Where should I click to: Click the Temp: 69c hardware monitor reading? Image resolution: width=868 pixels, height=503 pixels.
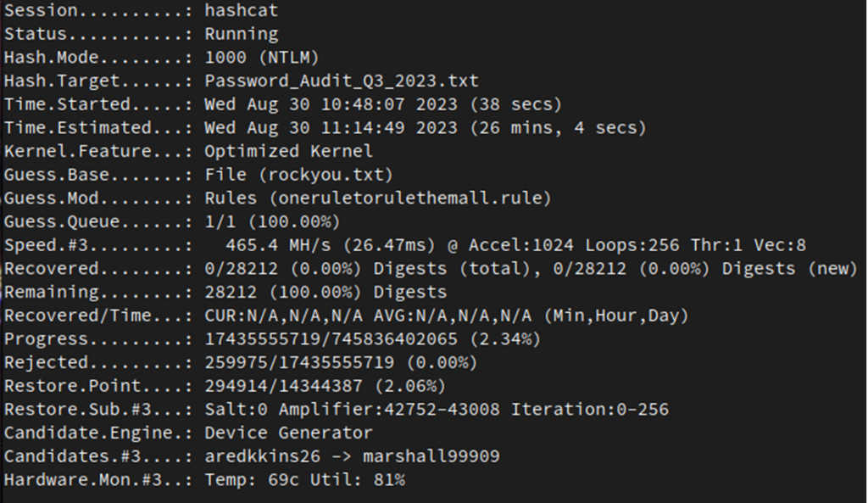click(x=252, y=480)
